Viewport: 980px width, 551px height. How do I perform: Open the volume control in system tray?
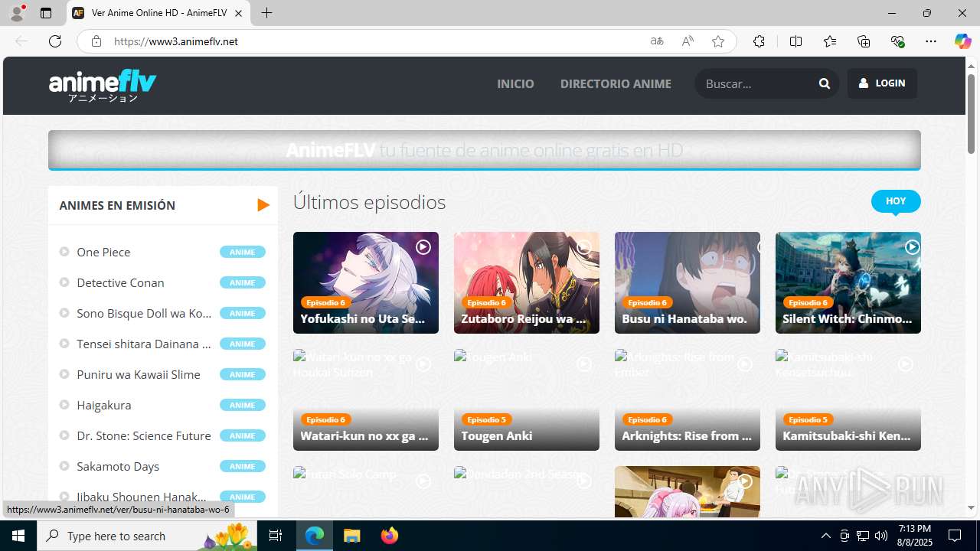point(880,536)
